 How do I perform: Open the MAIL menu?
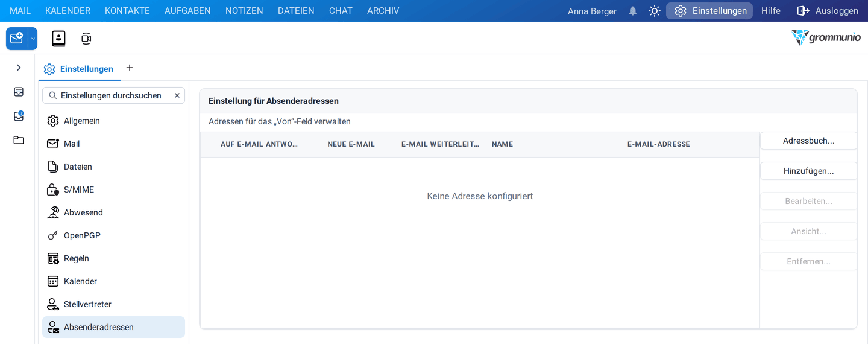[x=20, y=11]
